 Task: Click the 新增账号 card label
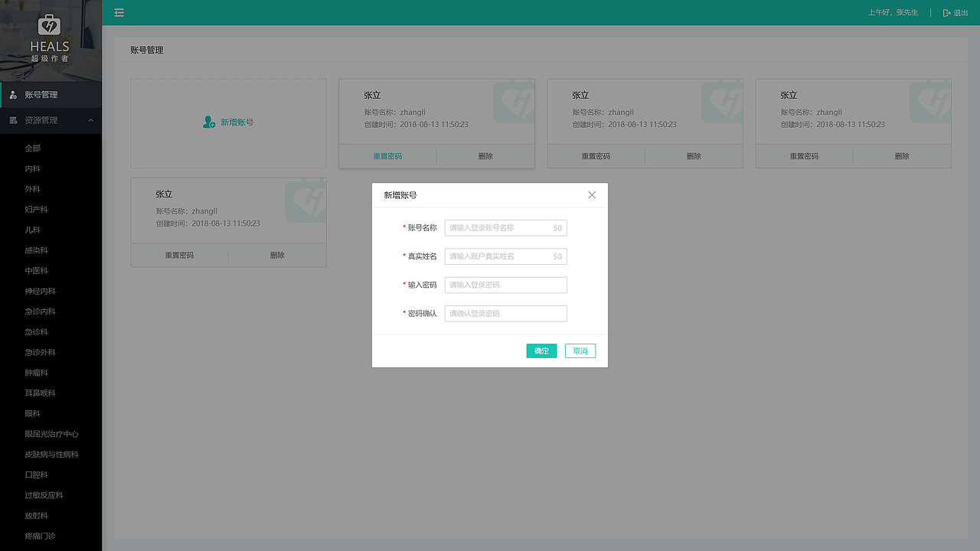[x=237, y=122]
